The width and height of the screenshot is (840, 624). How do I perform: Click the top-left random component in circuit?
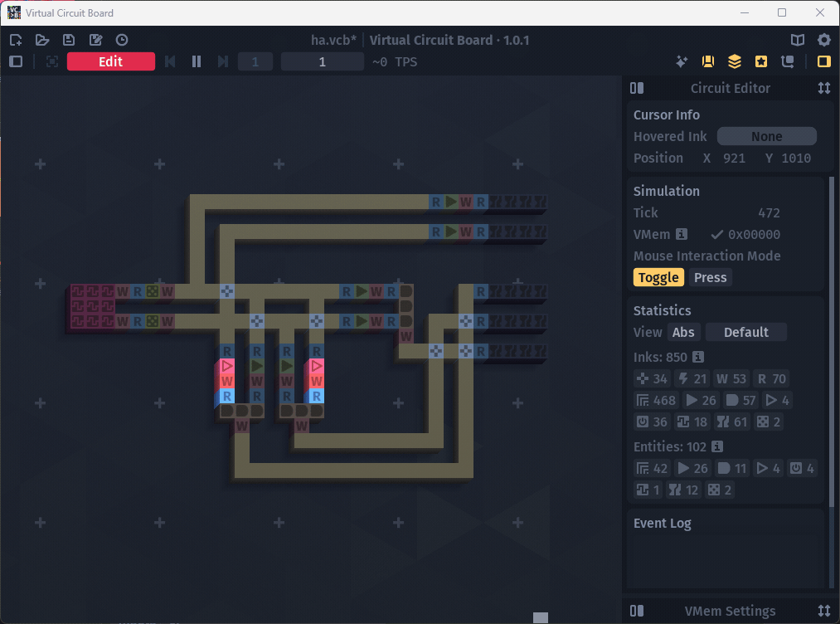[x=153, y=291]
